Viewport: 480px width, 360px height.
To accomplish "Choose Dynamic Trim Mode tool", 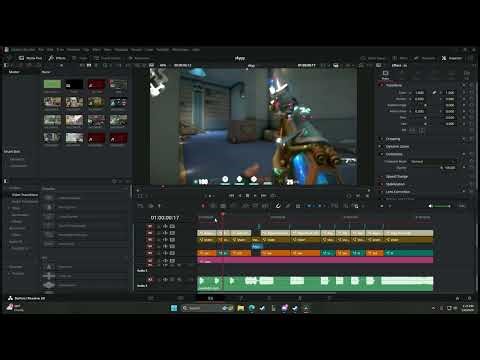I will (223, 206).
